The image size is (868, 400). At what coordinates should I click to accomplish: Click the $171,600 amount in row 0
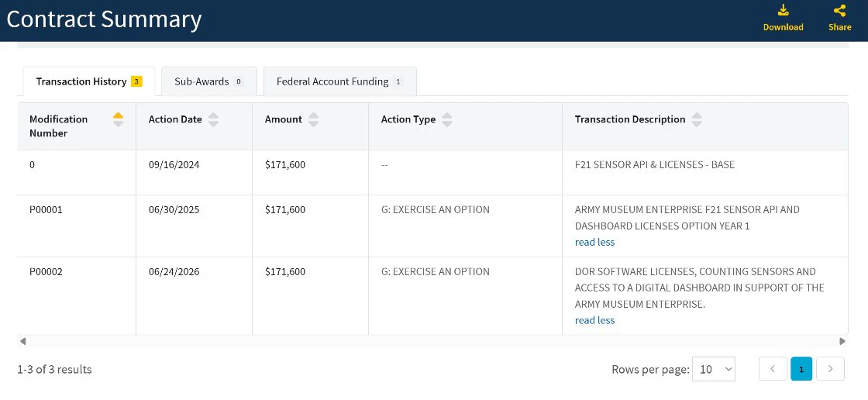tap(285, 164)
